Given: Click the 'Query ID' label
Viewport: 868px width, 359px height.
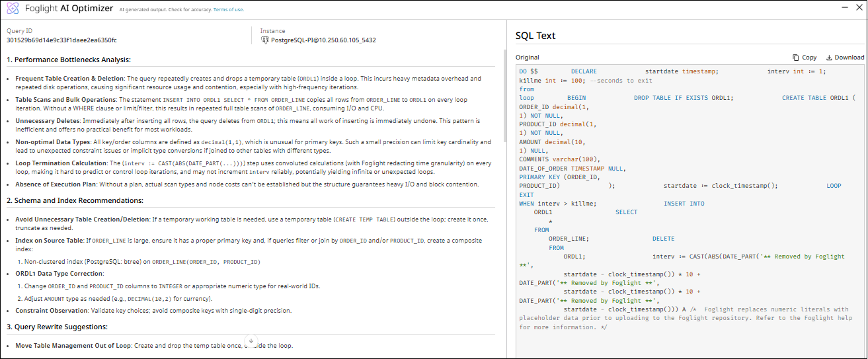Looking at the screenshot, I should [x=19, y=31].
